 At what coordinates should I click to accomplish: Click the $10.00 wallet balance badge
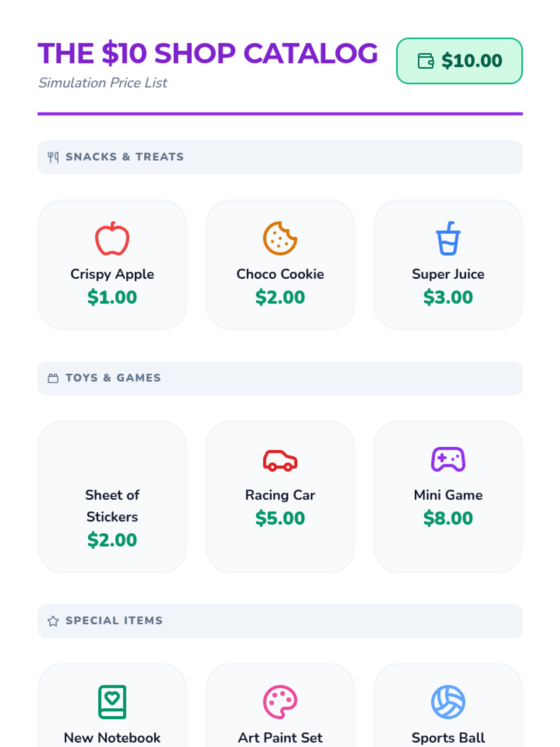tap(459, 61)
